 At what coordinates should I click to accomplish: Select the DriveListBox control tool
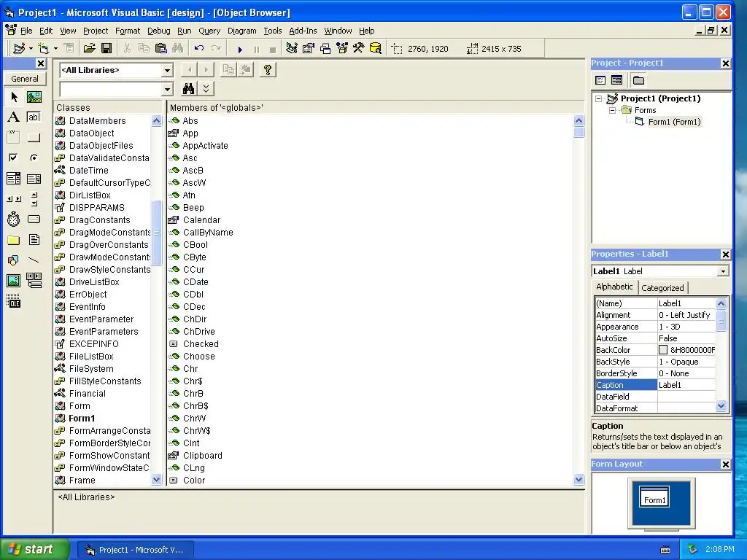34,219
